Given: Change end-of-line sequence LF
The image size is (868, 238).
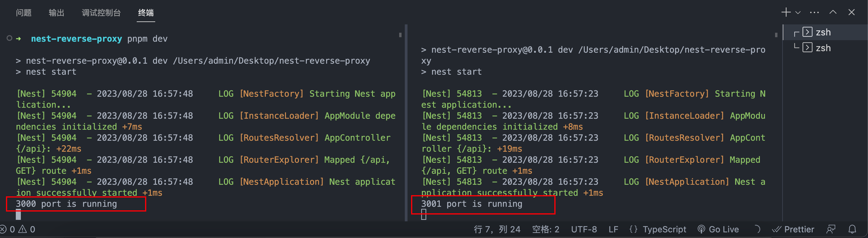Looking at the screenshot, I should (x=613, y=230).
